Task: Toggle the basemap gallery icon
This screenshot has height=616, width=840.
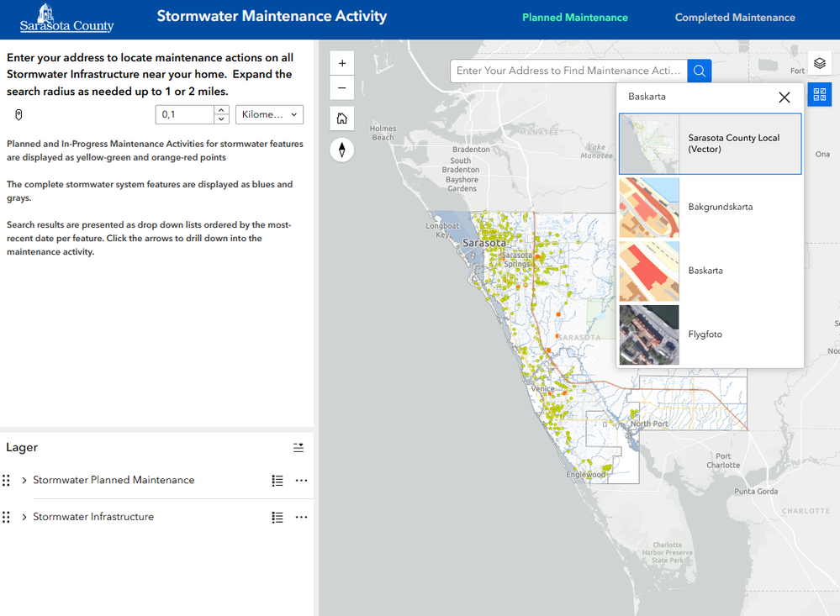Action: click(820, 94)
